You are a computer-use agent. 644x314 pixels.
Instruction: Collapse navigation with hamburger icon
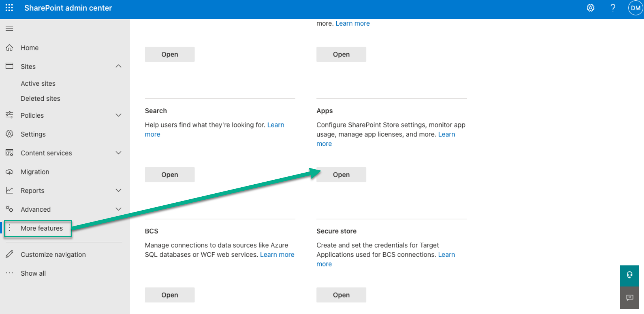pyautogui.click(x=9, y=29)
